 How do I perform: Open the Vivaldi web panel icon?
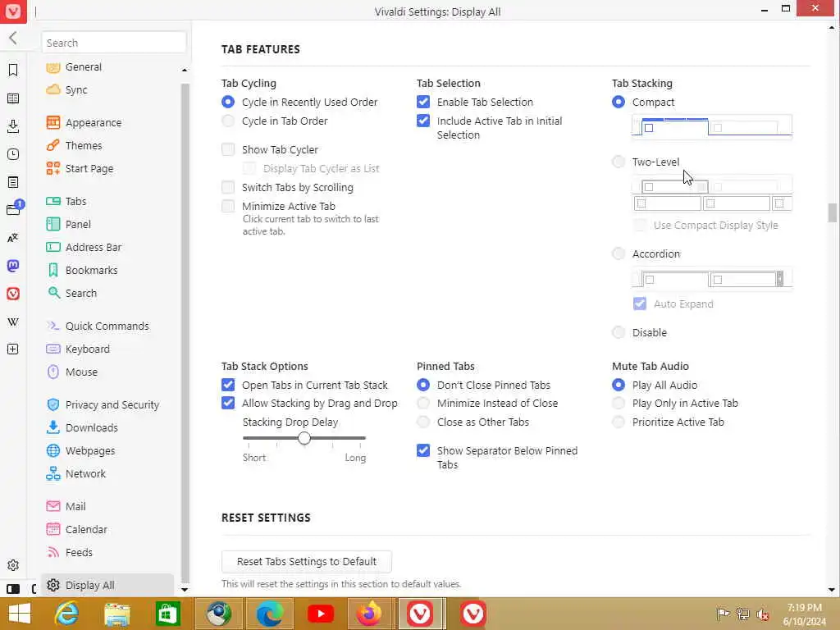click(13, 294)
